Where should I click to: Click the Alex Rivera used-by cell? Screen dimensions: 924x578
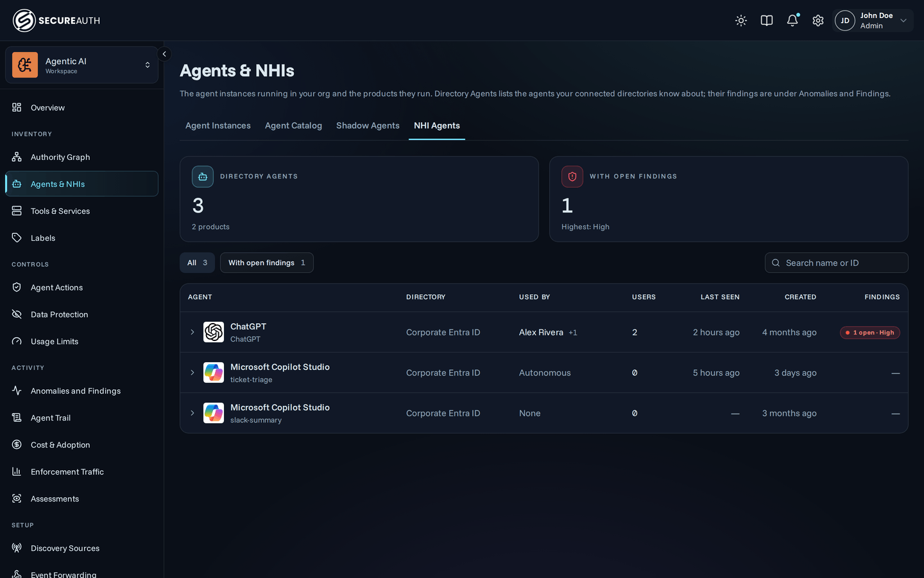click(x=548, y=332)
